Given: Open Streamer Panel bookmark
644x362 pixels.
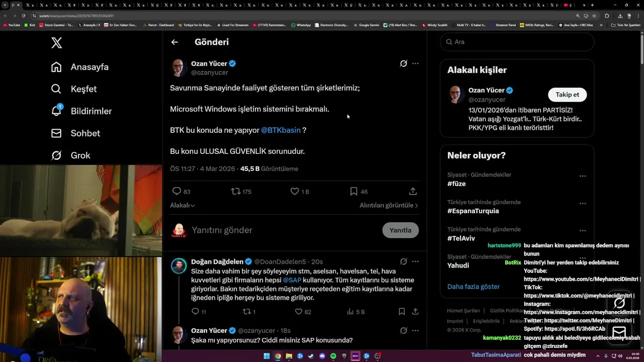Looking at the screenshot, I should [503, 25].
